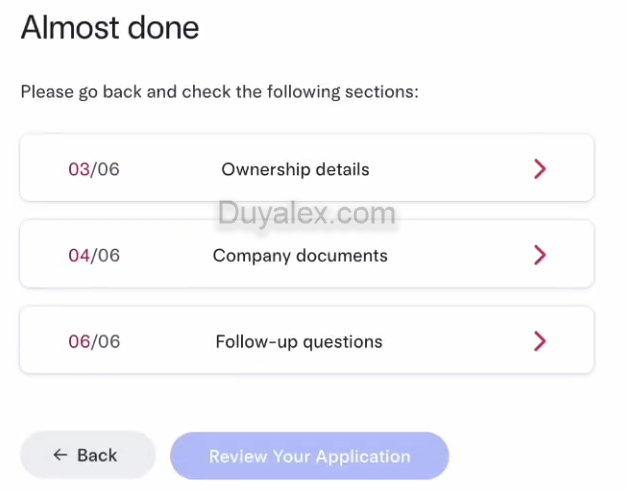Select the 03/06 step number indicator

coord(93,169)
